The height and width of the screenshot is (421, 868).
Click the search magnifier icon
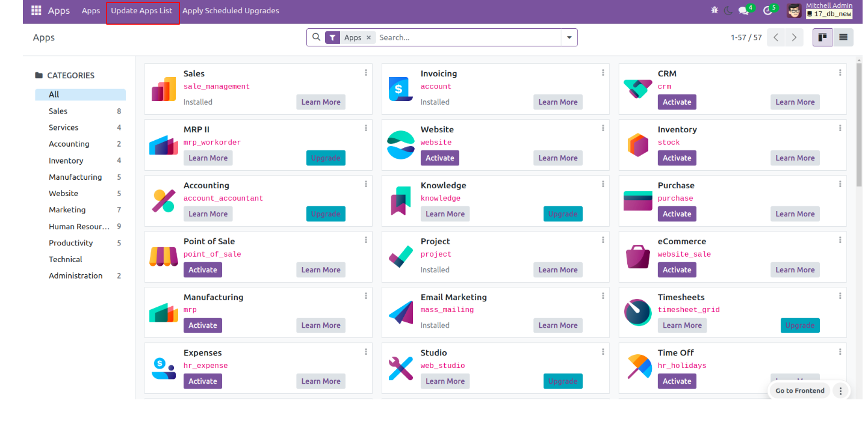tap(317, 37)
